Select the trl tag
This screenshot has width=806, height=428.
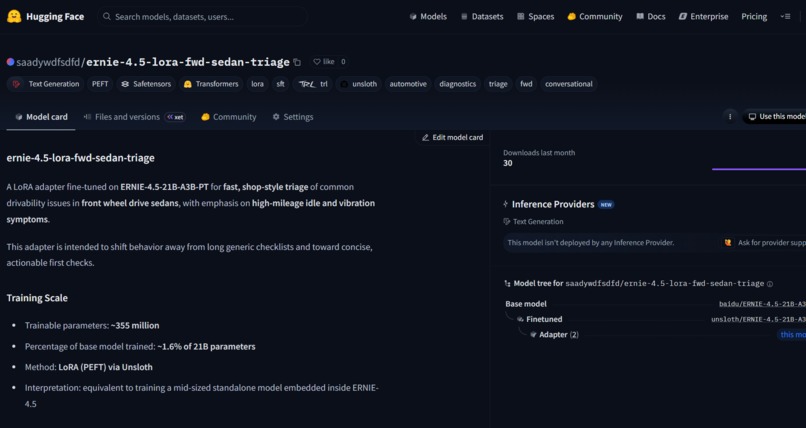point(313,84)
